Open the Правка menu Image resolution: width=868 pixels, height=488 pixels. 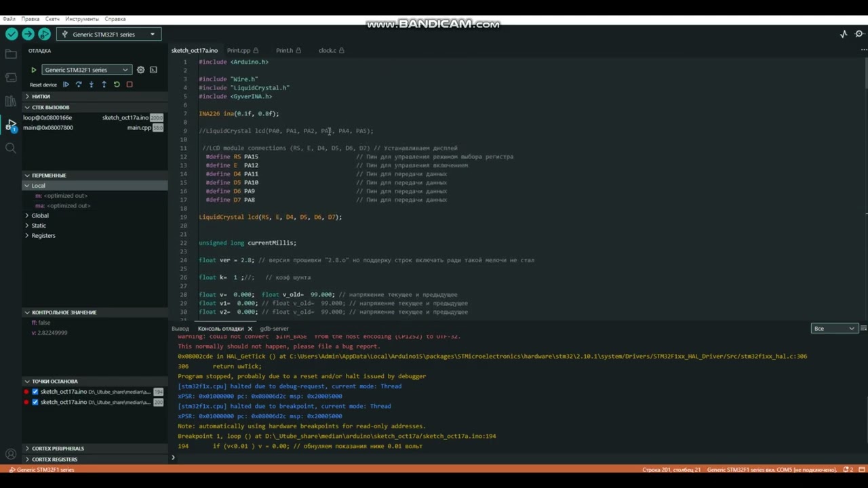tap(30, 19)
